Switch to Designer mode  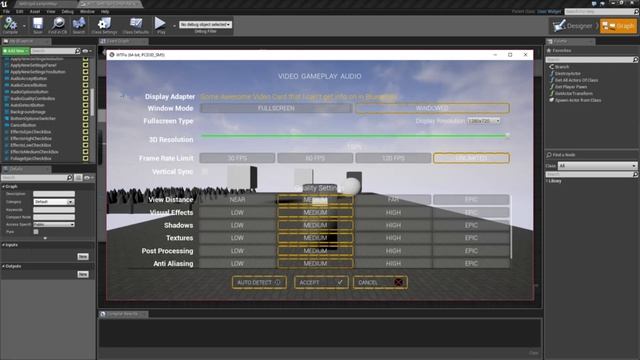[x=574, y=26]
